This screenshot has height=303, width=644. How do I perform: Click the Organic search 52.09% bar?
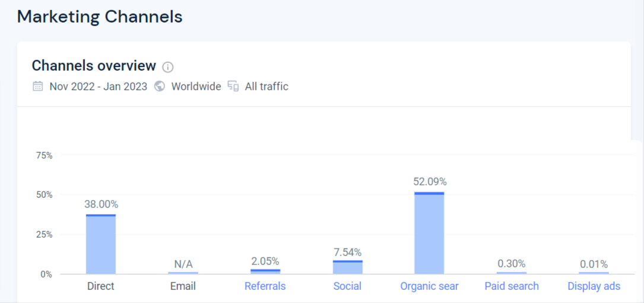[429, 233]
